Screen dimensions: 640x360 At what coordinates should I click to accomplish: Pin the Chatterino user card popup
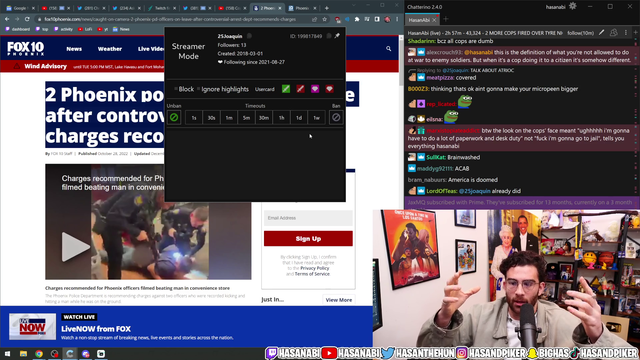337,36
